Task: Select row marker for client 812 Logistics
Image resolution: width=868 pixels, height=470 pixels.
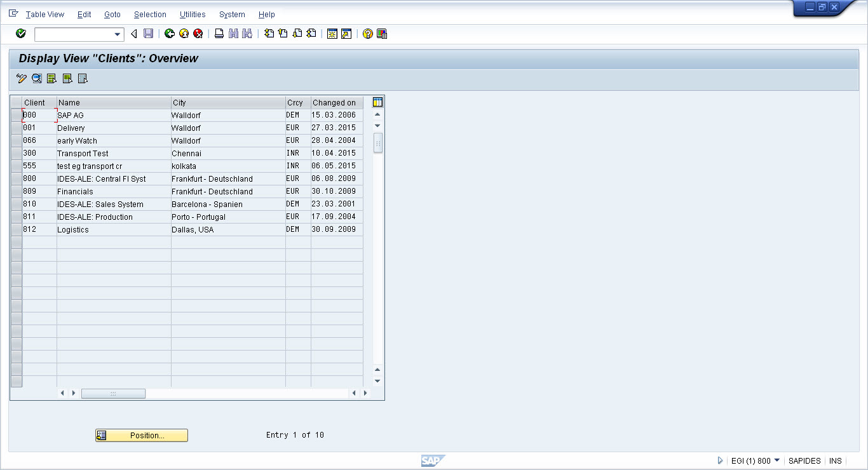Action: tap(17, 229)
